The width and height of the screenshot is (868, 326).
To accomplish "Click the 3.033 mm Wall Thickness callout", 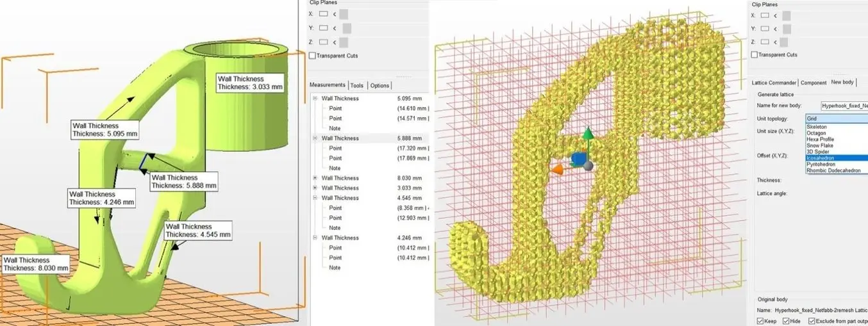I will point(249,83).
